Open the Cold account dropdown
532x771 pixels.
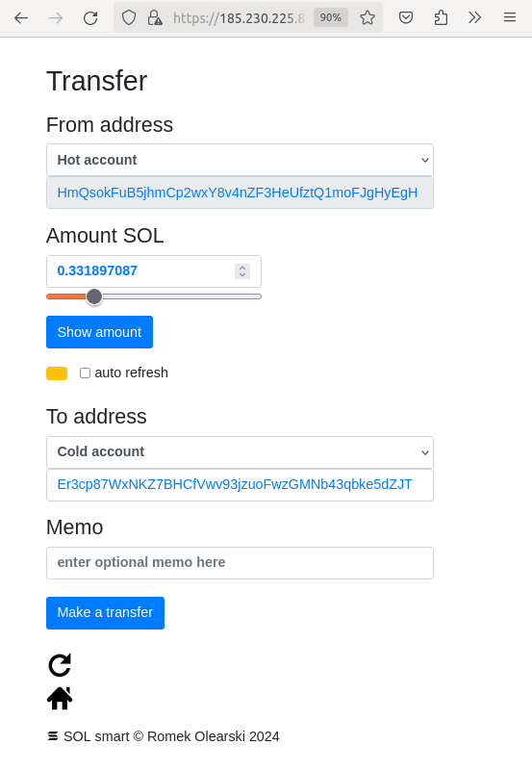(x=240, y=451)
